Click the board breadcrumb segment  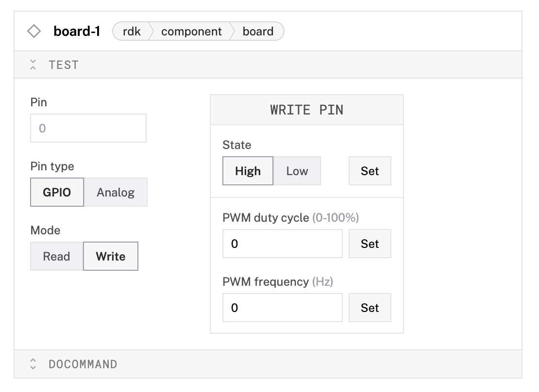(x=258, y=32)
